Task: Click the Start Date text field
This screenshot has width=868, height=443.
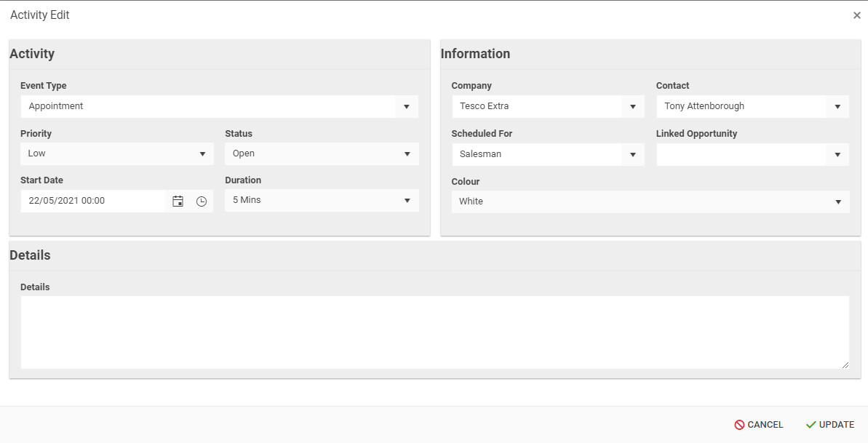Action: tap(93, 201)
